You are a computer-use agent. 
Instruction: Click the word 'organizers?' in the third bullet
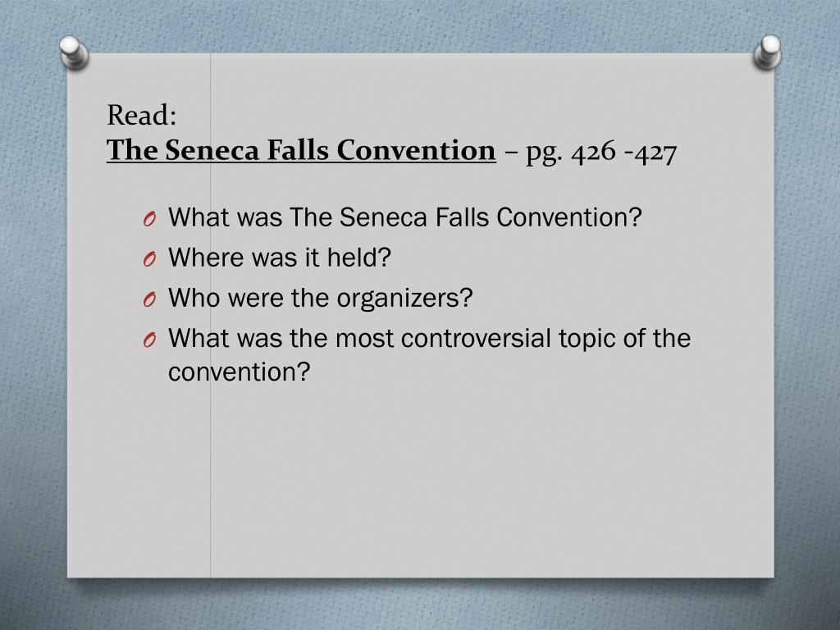click(404, 299)
